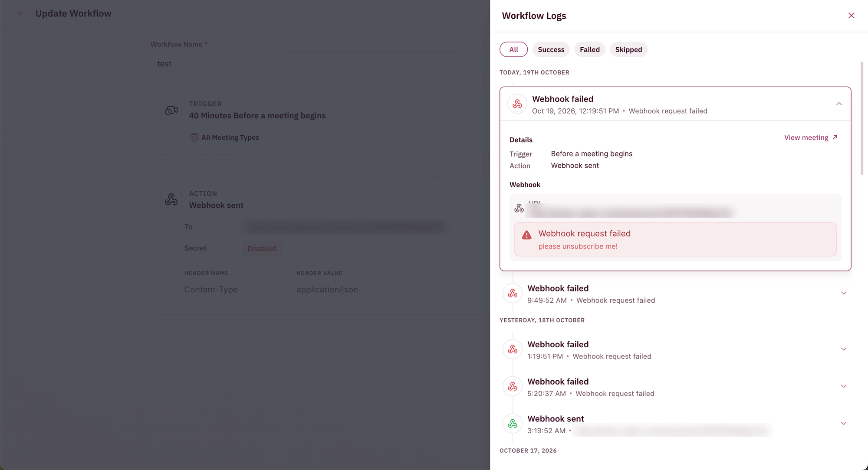Click the 'All Meeting Types' label
The height and width of the screenshot is (470, 868).
click(230, 137)
